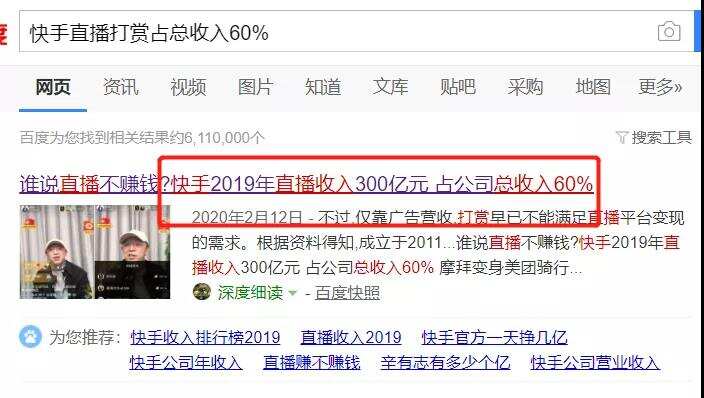
Task: Click suggestion 辛有志有多少个亿
Action: pyautogui.click(x=445, y=363)
